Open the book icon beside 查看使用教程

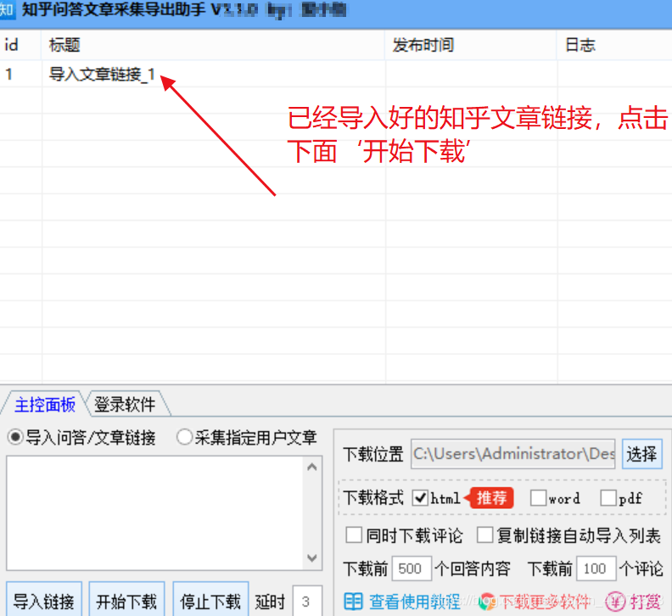point(354,602)
